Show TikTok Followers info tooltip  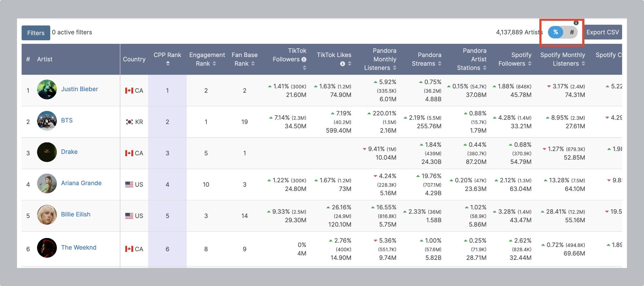(304, 59)
